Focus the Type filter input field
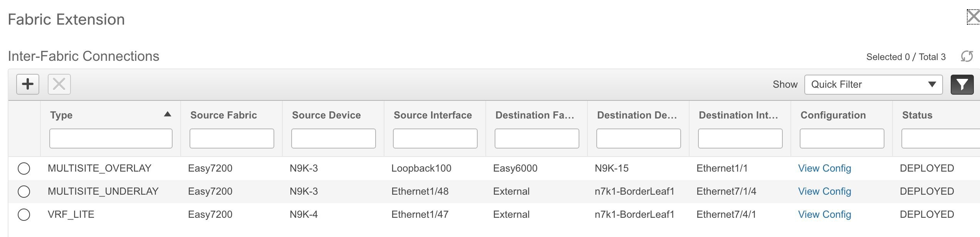This screenshot has height=237, width=980. [x=111, y=139]
